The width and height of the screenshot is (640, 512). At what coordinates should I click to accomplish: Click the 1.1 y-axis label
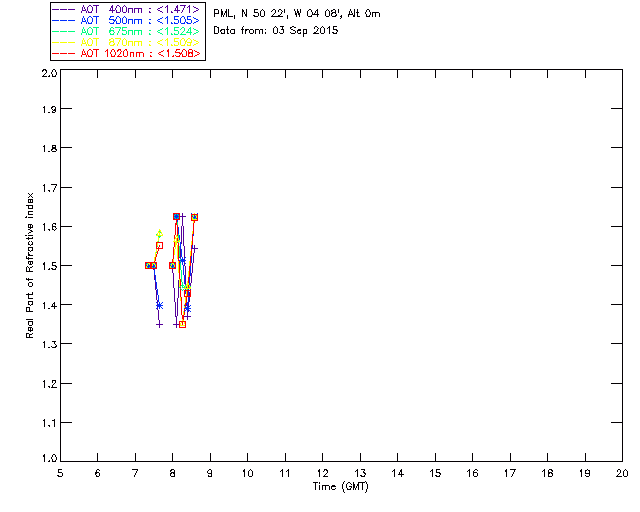pos(49,423)
